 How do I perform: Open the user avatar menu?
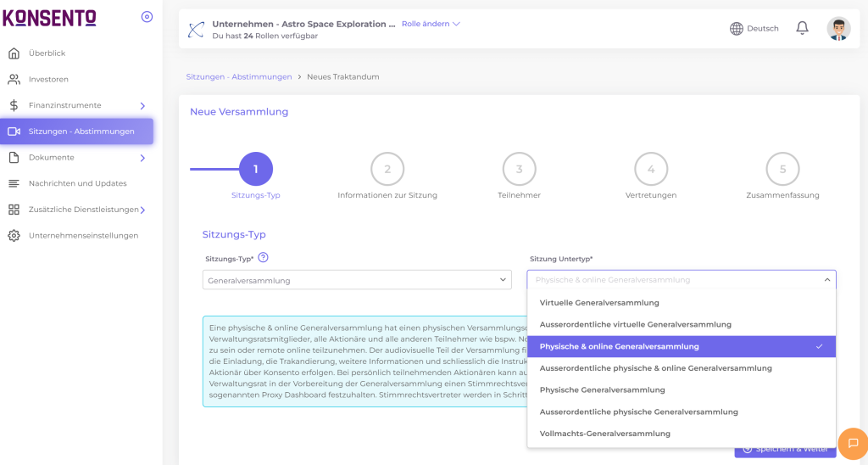click(x=838, y=29)
